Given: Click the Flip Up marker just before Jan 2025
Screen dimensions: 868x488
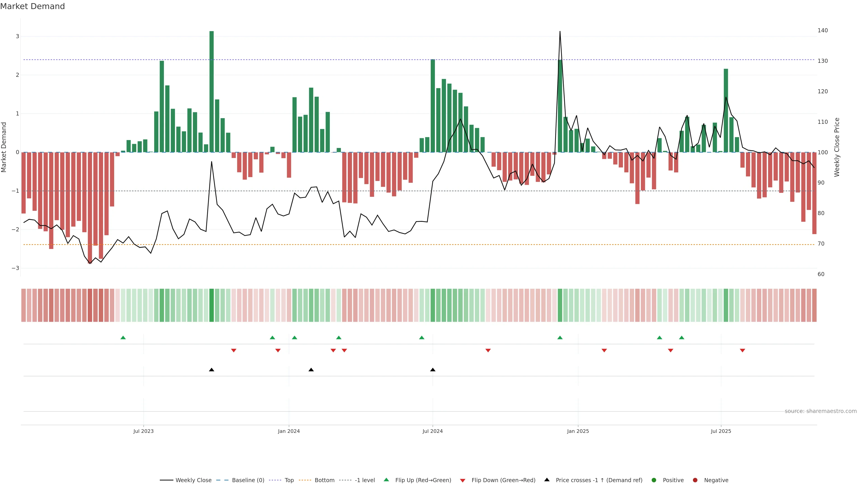Looking at the screenshot, I should [x=560, y=338].
